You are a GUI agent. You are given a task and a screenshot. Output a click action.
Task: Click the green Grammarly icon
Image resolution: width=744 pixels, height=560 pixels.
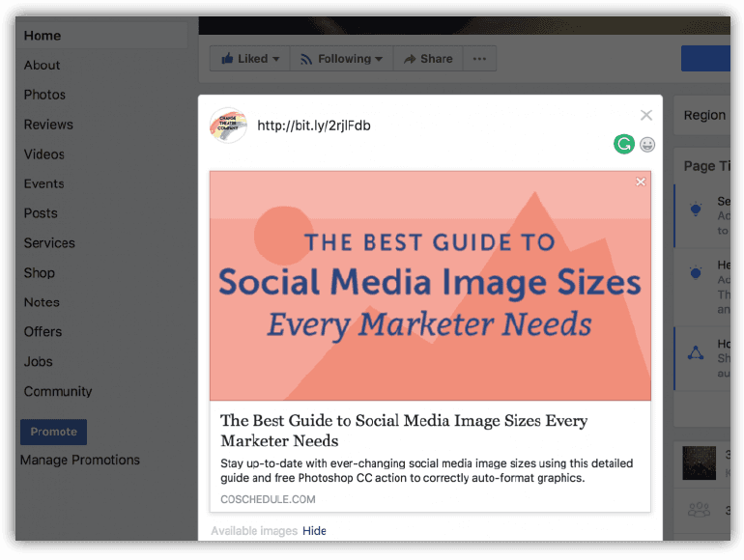point(624,145)
